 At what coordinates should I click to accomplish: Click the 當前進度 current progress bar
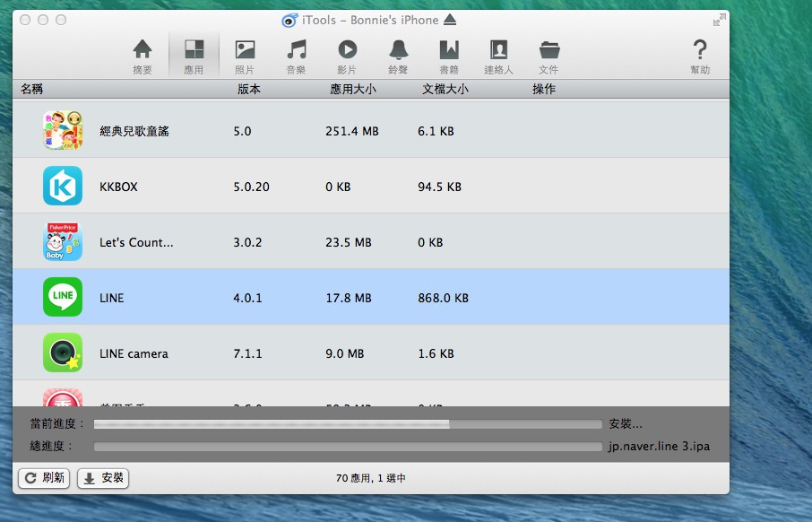tap(348, 424)
